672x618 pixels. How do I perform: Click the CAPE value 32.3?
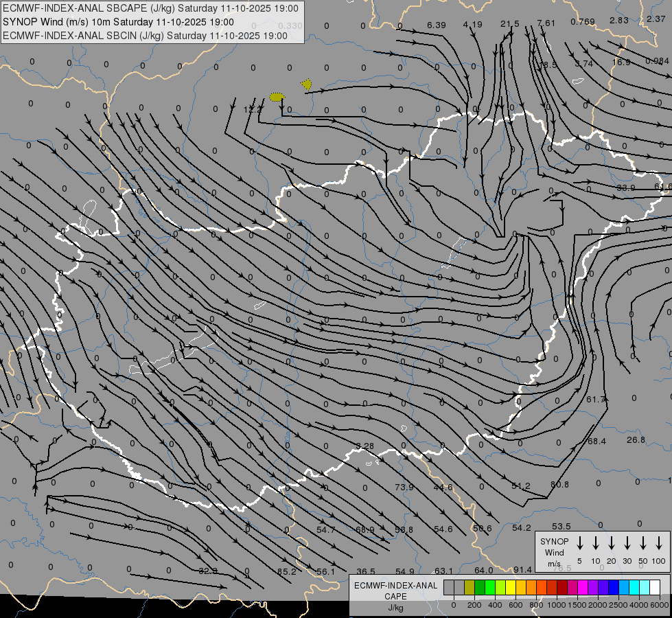(208, 571)
